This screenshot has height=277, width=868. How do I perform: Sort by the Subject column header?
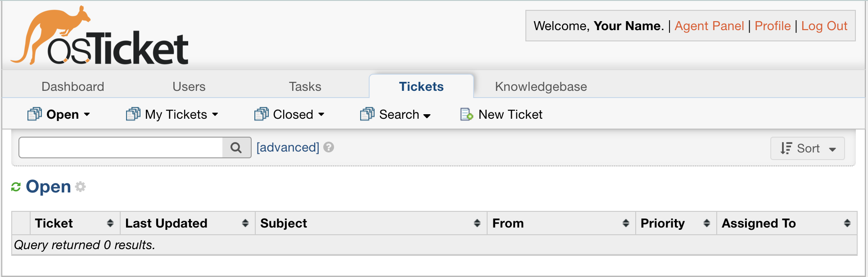tap(284, 223)
